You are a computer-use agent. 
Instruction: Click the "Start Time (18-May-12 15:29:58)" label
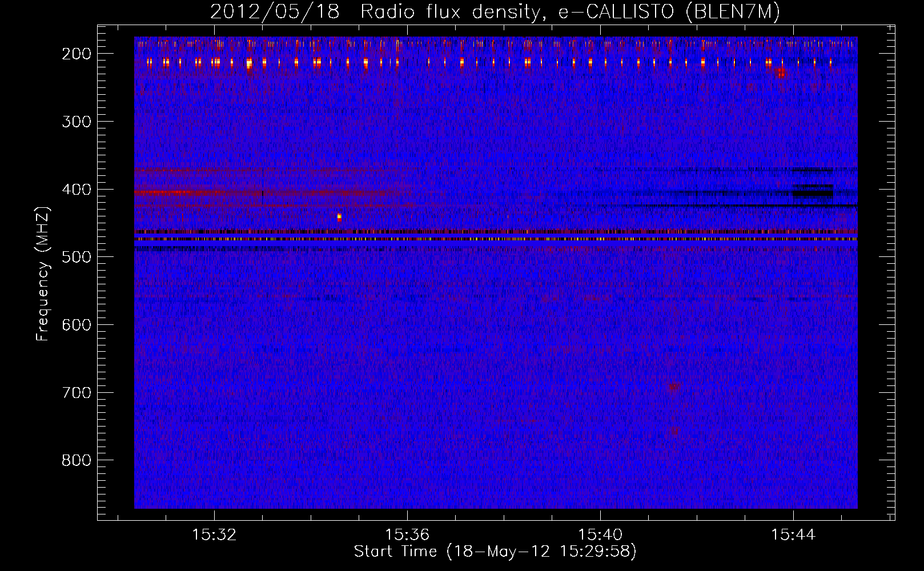[495, 552]
